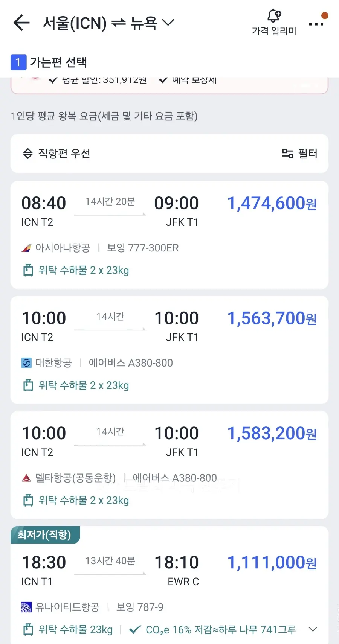Screen dimensions: 339x644
Task: Expand the United flight CO2 details chevron
Action: (x=313, y=629)
